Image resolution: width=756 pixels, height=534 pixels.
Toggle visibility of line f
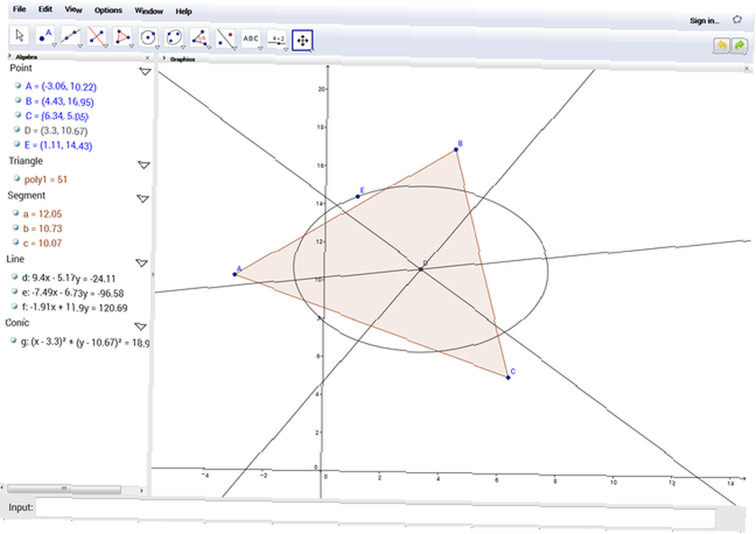click(x=14, y=306)
